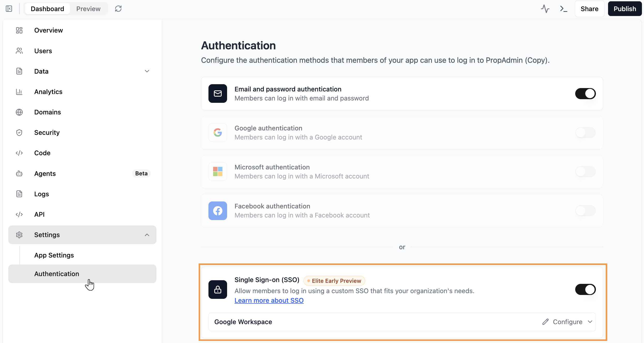Expand Google Workspace Configure dropdown arrow

point(590,322)
